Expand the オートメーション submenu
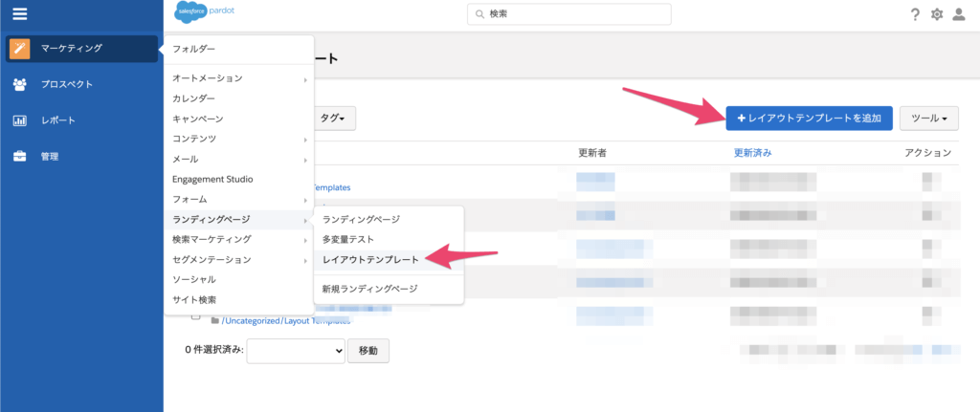The image size is (980, 412). (239, 78)
